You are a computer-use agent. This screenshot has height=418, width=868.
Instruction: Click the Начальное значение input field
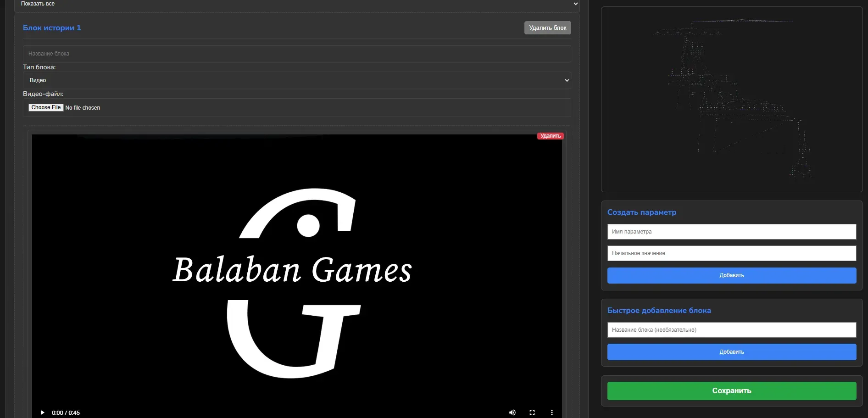coord(731,253)
